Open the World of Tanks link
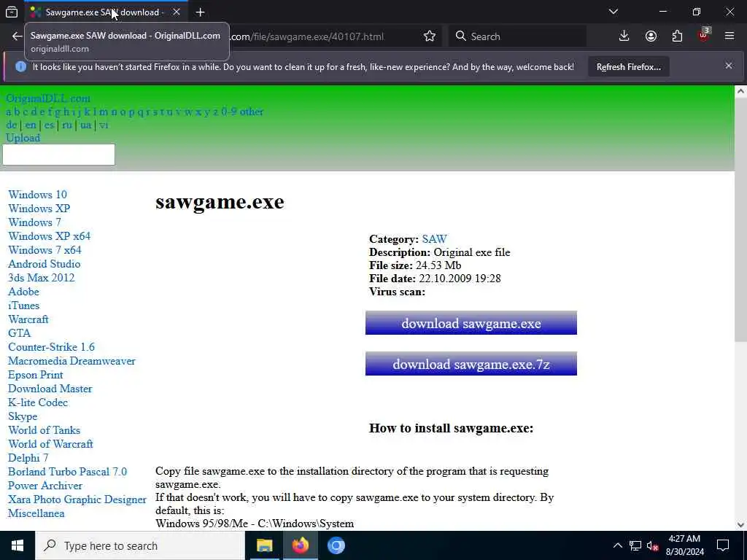Viewport: 747px width, 560px height. (44, 430)
